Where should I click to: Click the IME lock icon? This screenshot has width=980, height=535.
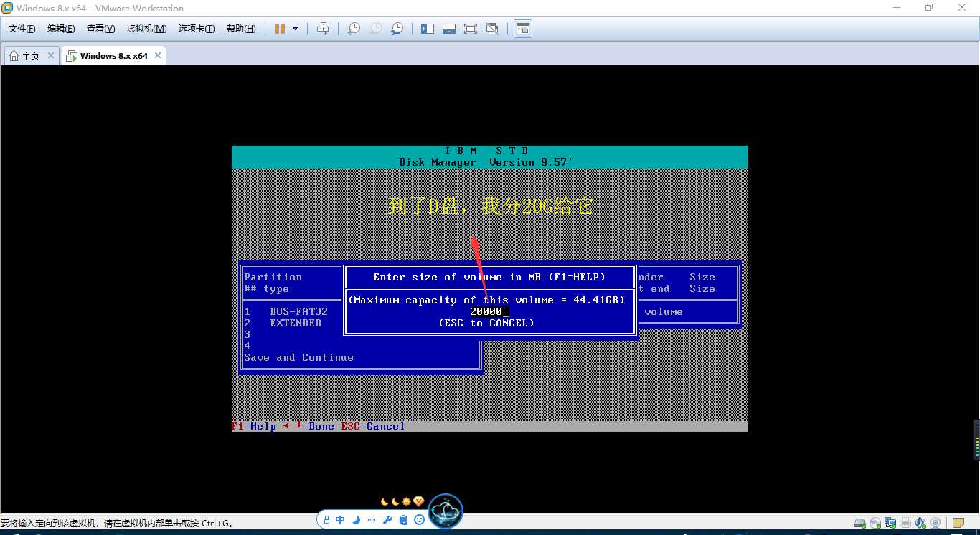pyautogui.click(x=326, y=520)
